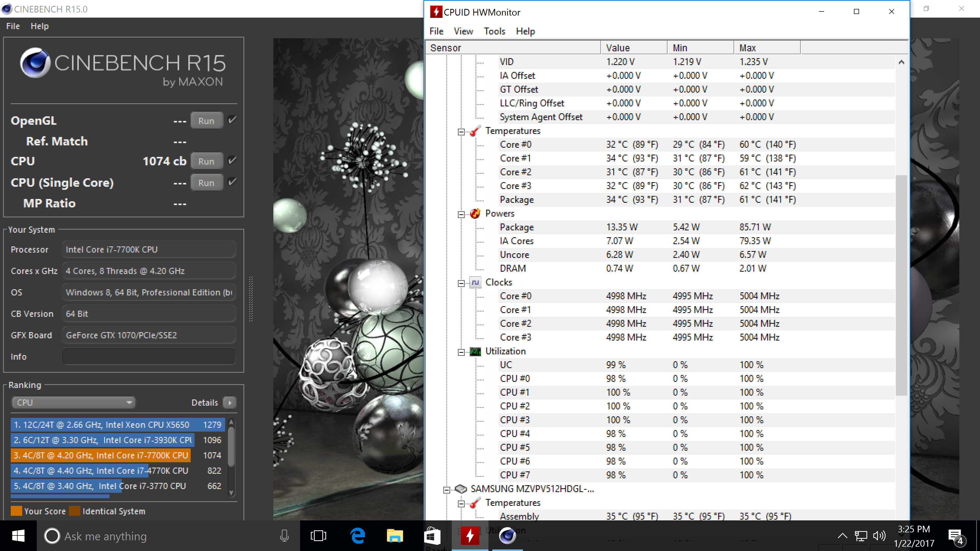Viewport: 980px width, 551px height.
Task: Select the i7-4770K ranking entry
Action: [118, 470]
